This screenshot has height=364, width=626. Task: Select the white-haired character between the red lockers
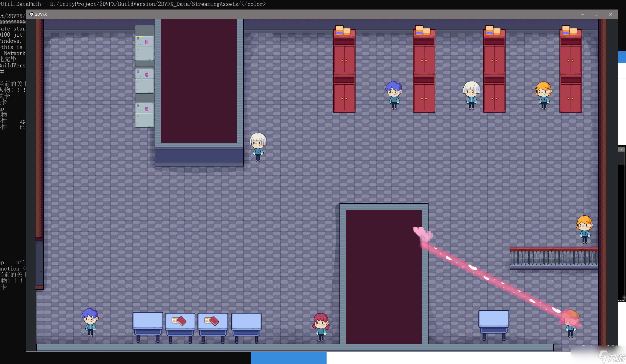471,95
